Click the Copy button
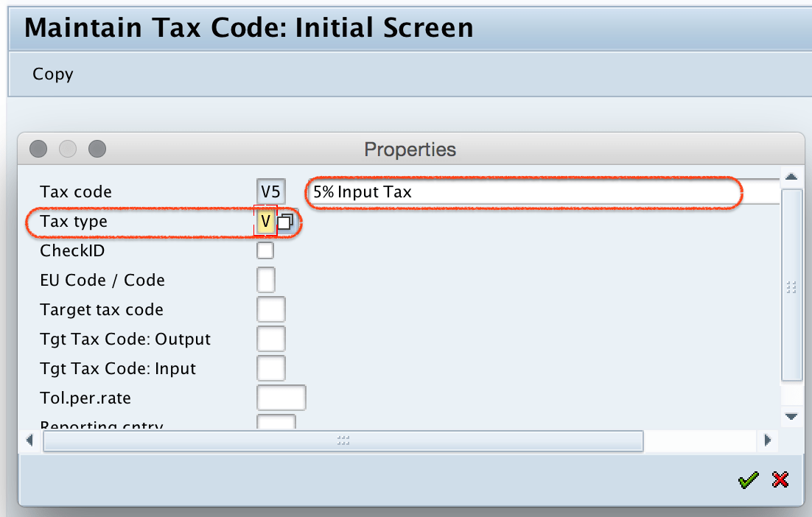The image size is (812, 517). 52,74
